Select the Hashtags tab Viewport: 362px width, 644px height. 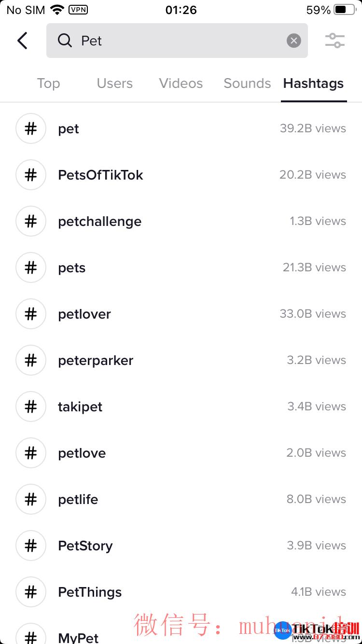coord(313,84)
